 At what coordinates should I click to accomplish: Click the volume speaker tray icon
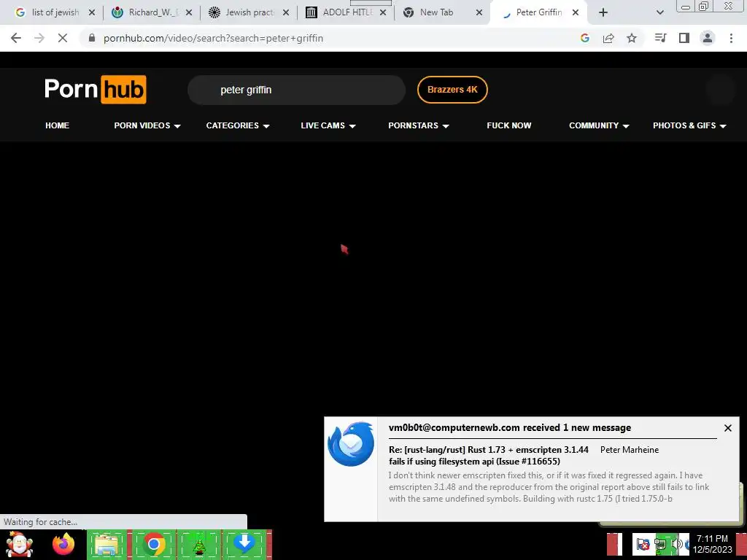676,544
